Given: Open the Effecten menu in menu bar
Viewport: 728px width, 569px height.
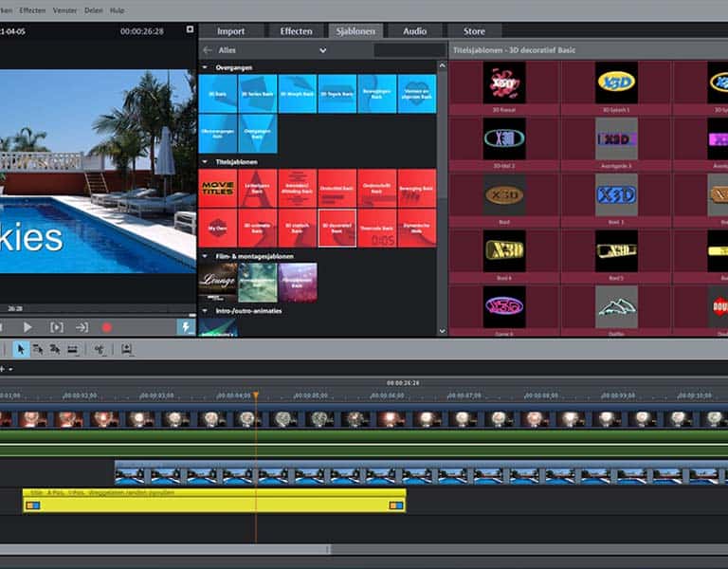Looking at the screenshot, I should point(32,10).
